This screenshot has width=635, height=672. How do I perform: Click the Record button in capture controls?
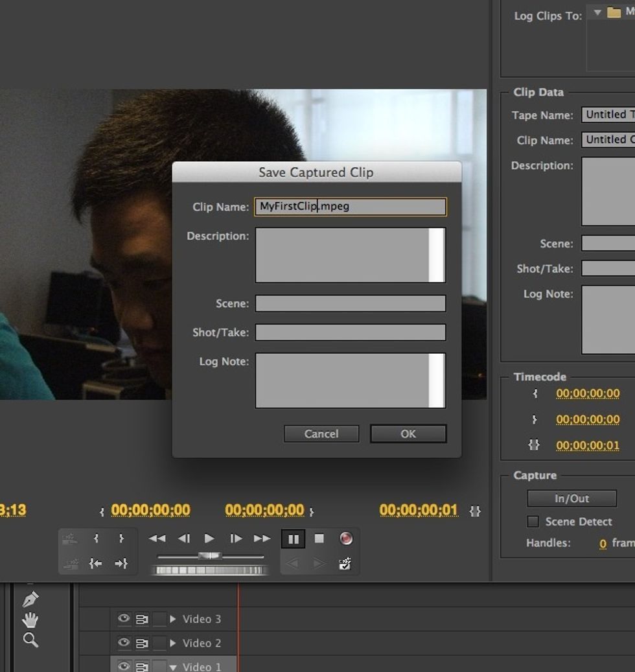345,539
